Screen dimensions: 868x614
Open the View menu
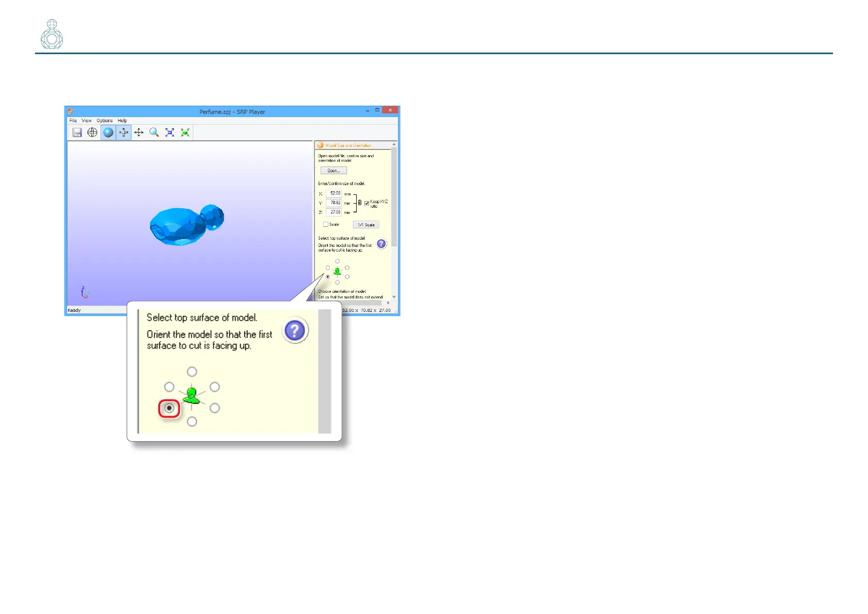click(x=87, y=121)
